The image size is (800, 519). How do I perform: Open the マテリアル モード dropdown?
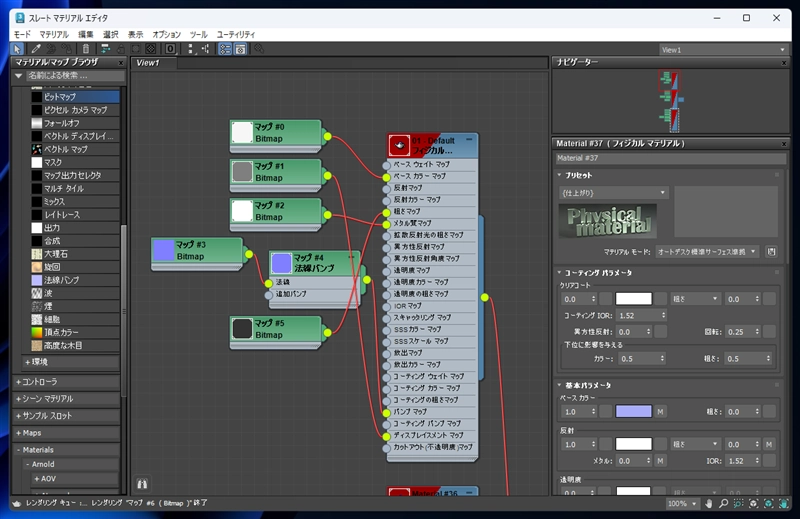[x=707, y=252]
